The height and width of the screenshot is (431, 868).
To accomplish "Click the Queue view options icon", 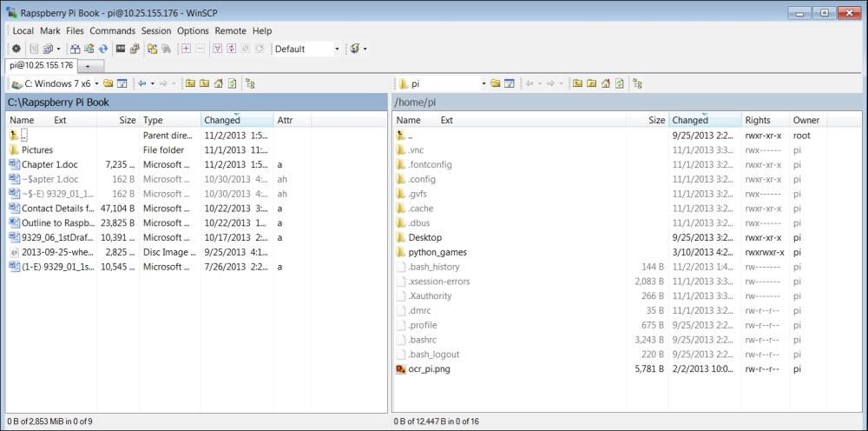I will click(x=48, y=49).
